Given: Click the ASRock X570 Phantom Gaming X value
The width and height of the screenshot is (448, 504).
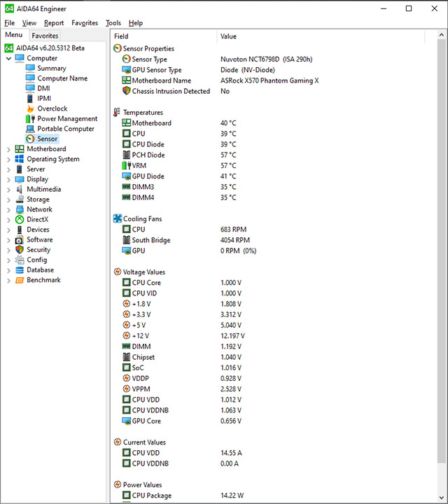Looking at the screenshot, I should [269, 80].
